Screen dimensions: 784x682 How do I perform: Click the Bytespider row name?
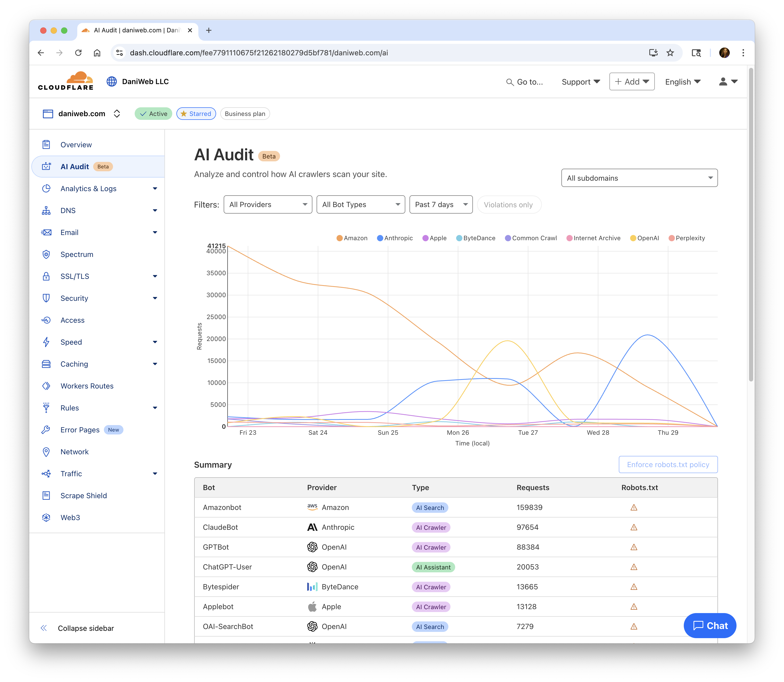click(x=221, y=587)
